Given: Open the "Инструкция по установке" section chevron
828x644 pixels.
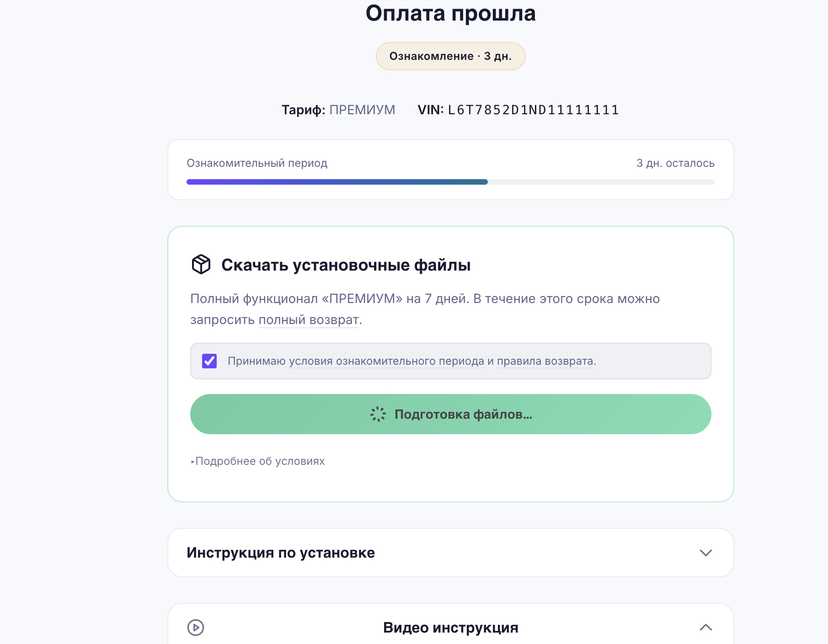Looking at the screenshot, I should pyautogui.click(x=705, y=553).
